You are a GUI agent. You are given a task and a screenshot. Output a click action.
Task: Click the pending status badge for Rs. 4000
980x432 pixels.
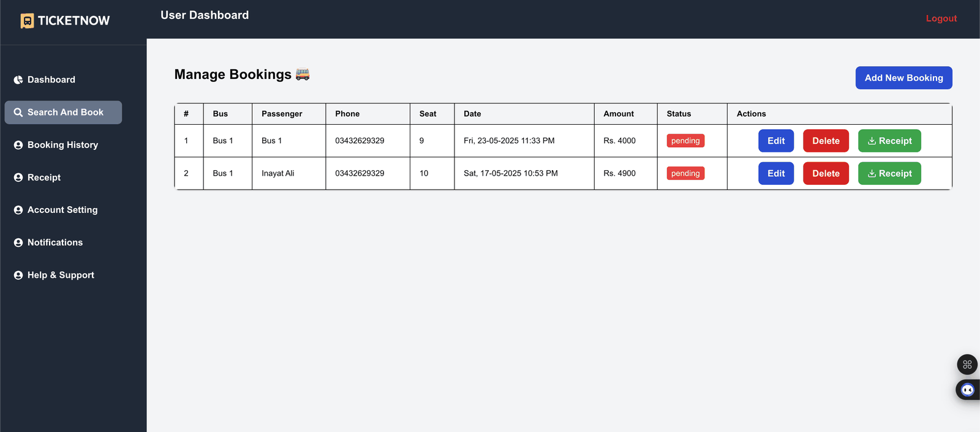685,141
